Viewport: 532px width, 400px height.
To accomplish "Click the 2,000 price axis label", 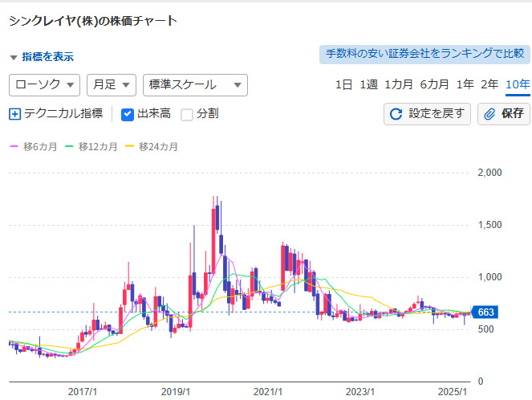I will click(x=489, y=173).
